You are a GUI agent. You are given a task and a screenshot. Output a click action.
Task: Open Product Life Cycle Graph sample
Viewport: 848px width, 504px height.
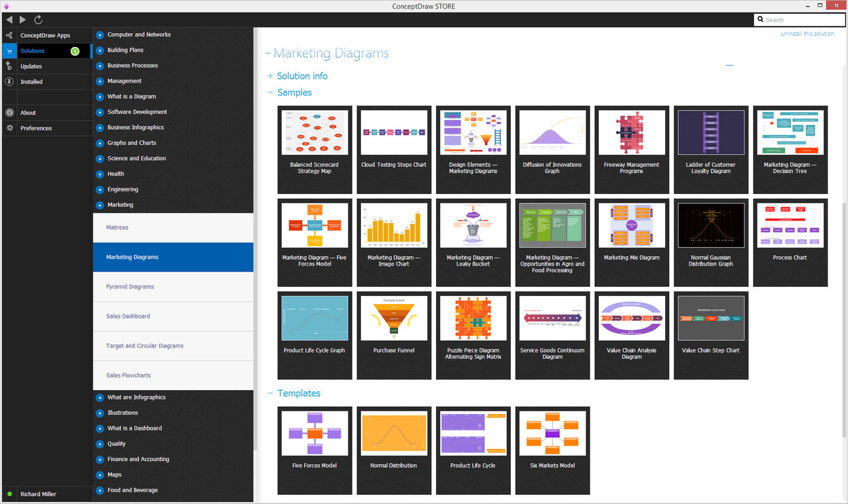pyautogui.click(x=314, y=335)
